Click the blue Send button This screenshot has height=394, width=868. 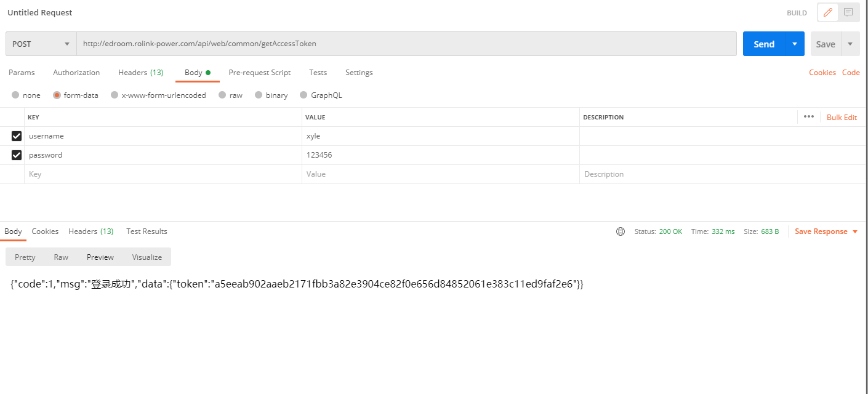click(x=764, y=44)
